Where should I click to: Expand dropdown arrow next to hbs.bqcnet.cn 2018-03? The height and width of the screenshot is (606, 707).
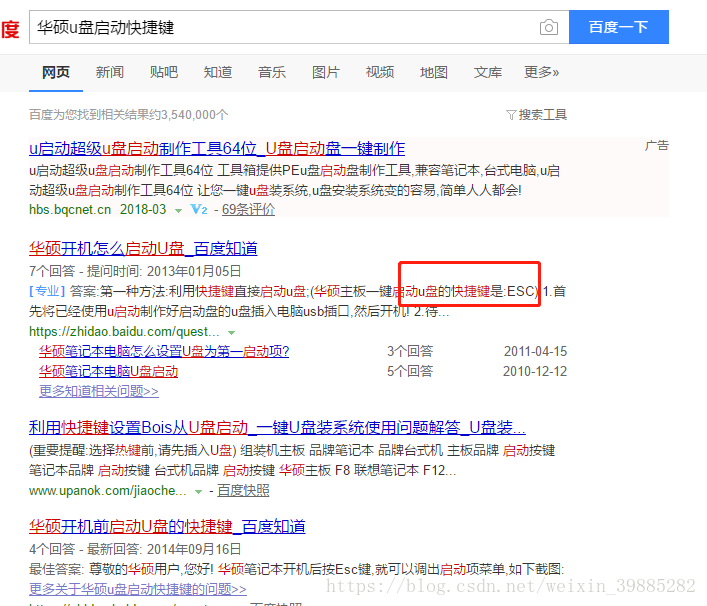(x=179, y=211)
